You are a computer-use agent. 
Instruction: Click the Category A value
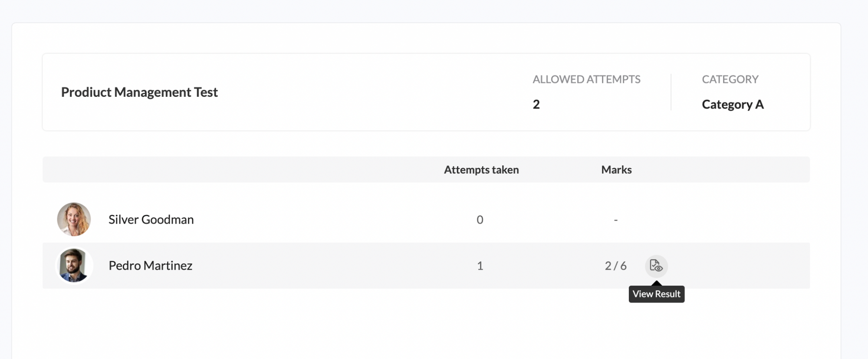(733, 105)
